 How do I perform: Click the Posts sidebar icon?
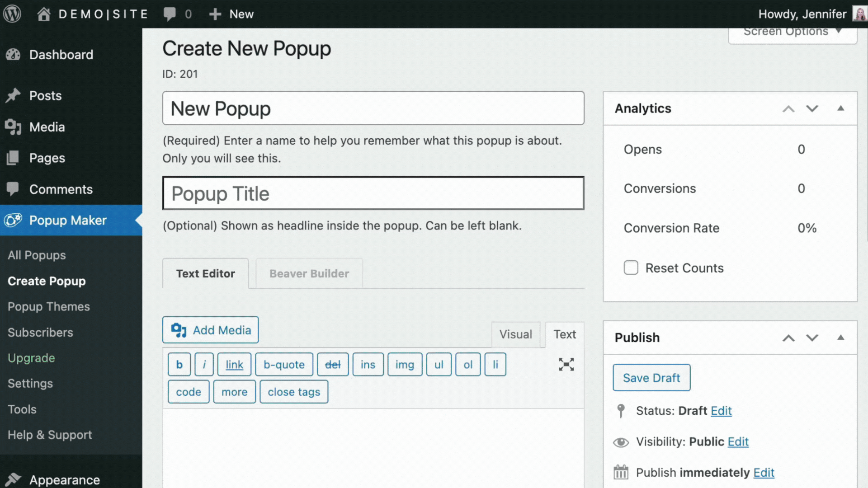15,95
